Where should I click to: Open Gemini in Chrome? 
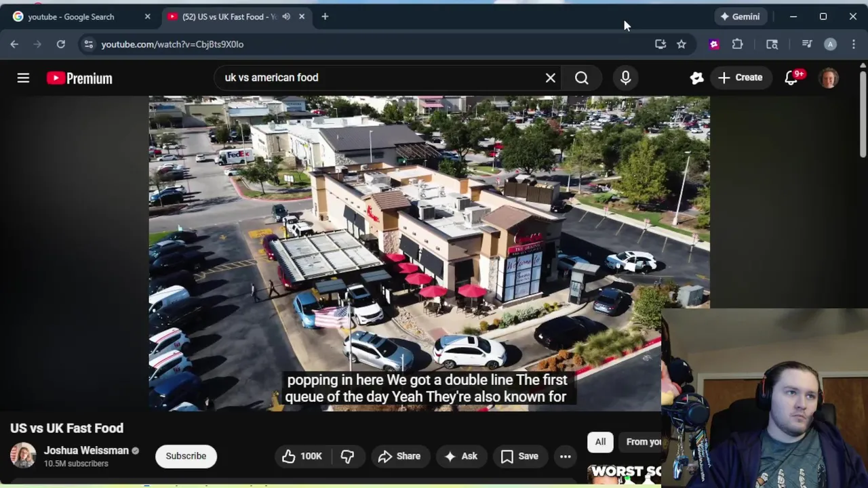(x=740, y=16)
